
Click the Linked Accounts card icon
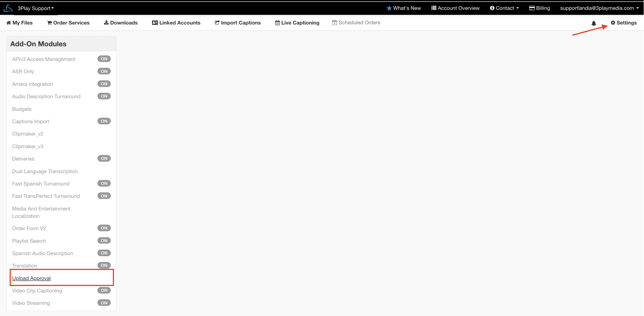(x=155, y=23)
